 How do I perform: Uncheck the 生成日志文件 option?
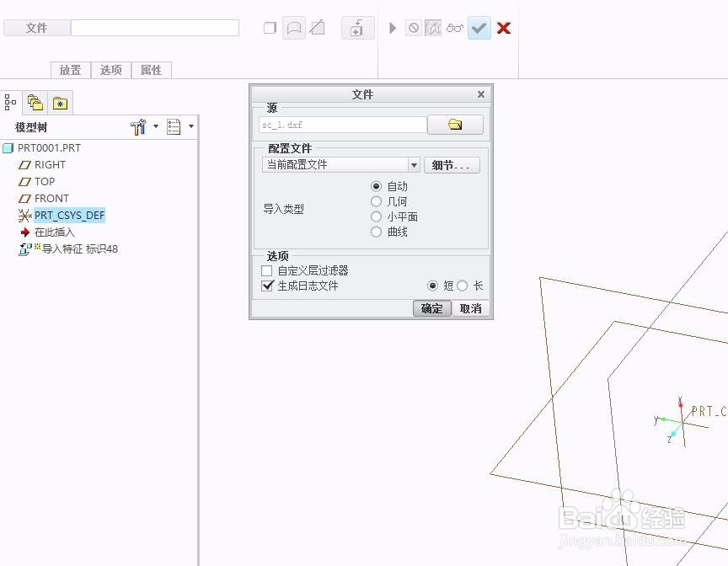(267, 286)
